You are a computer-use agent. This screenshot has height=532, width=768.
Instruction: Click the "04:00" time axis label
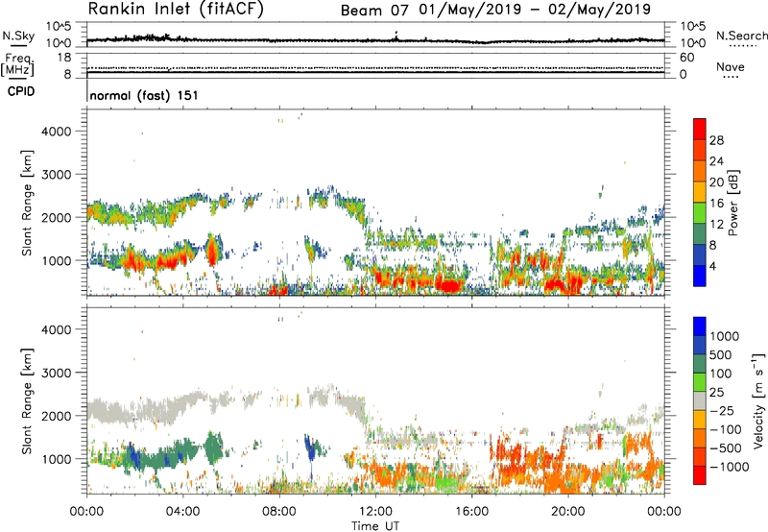(x=183, y=512)
